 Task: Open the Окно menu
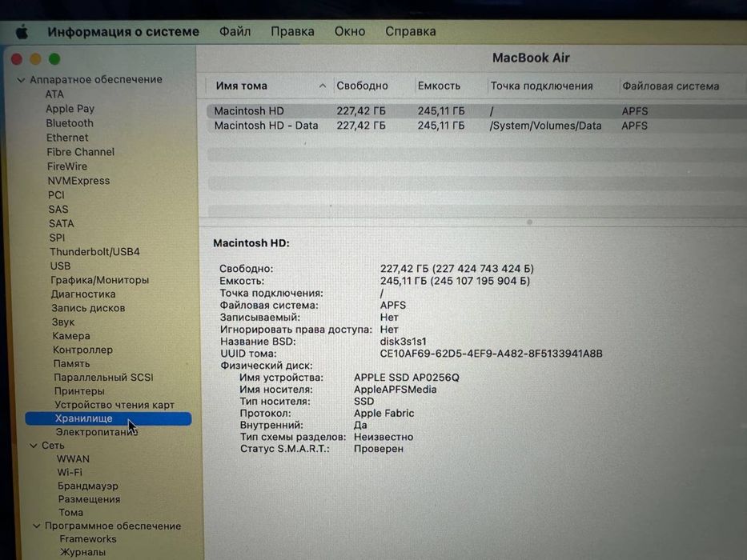point(350,31)
